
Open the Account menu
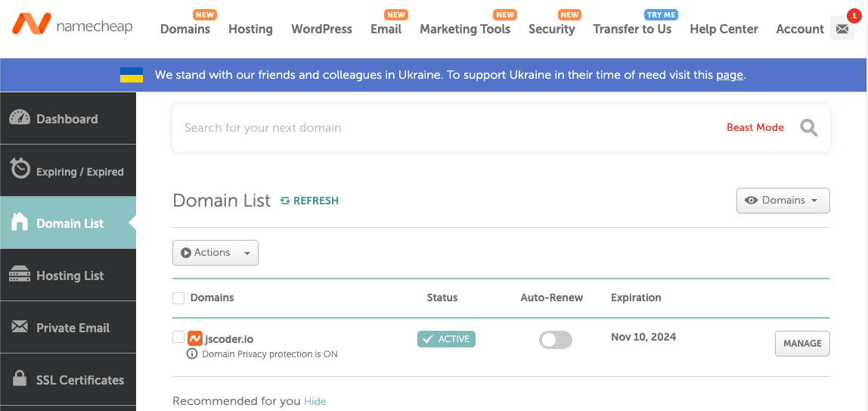tap(800, 29)
